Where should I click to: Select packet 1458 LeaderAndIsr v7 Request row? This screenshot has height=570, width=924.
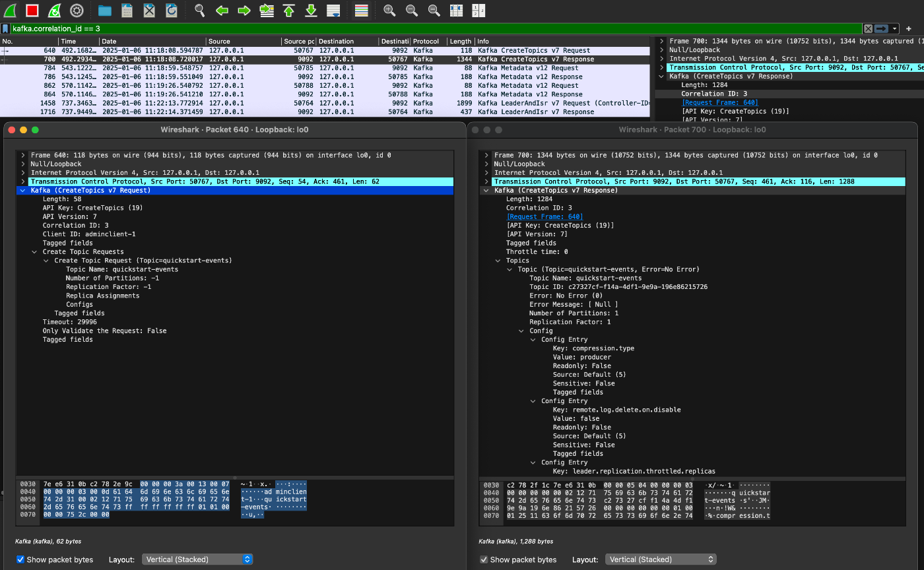click(x=325, y=103)
